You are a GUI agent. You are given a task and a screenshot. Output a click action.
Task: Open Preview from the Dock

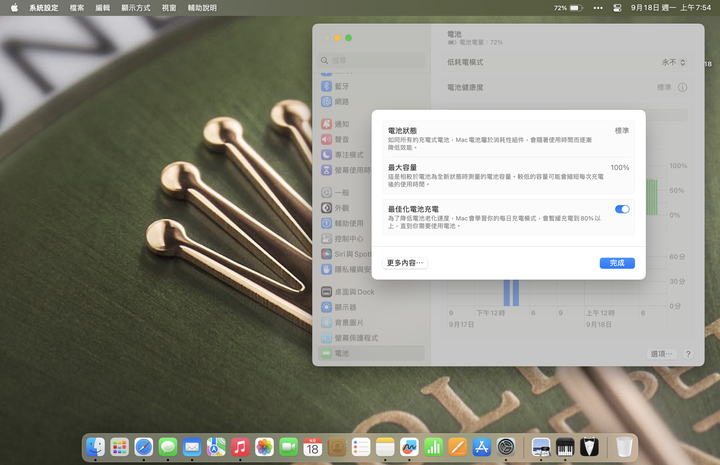click(x=541, y=447)
